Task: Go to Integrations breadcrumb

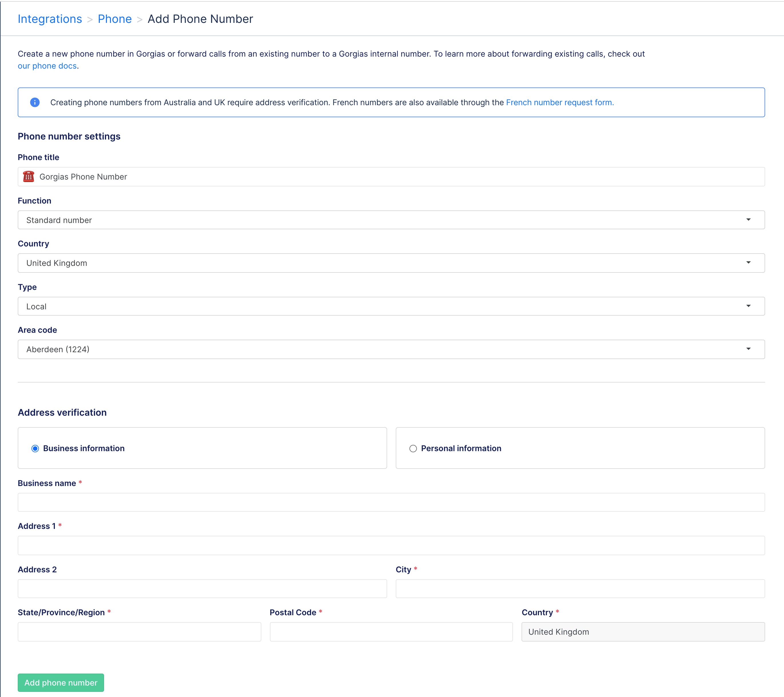Action: 50,19
